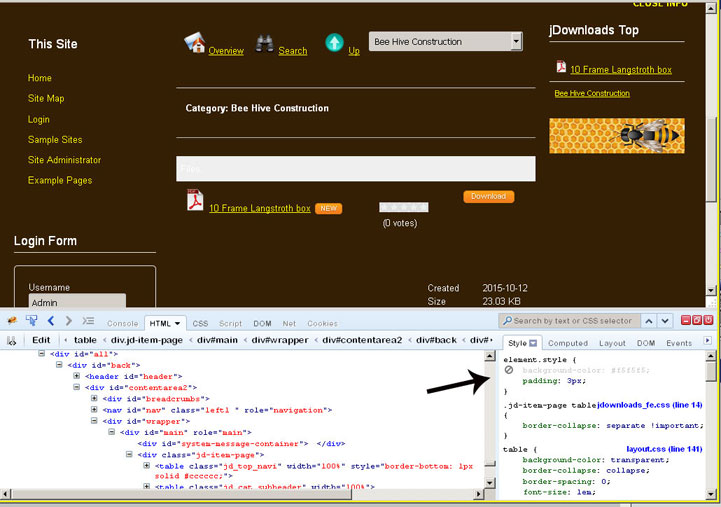This screenshot has width=721, height=507.
Task: Click the Username input field
Action: (x=77, y=302)
